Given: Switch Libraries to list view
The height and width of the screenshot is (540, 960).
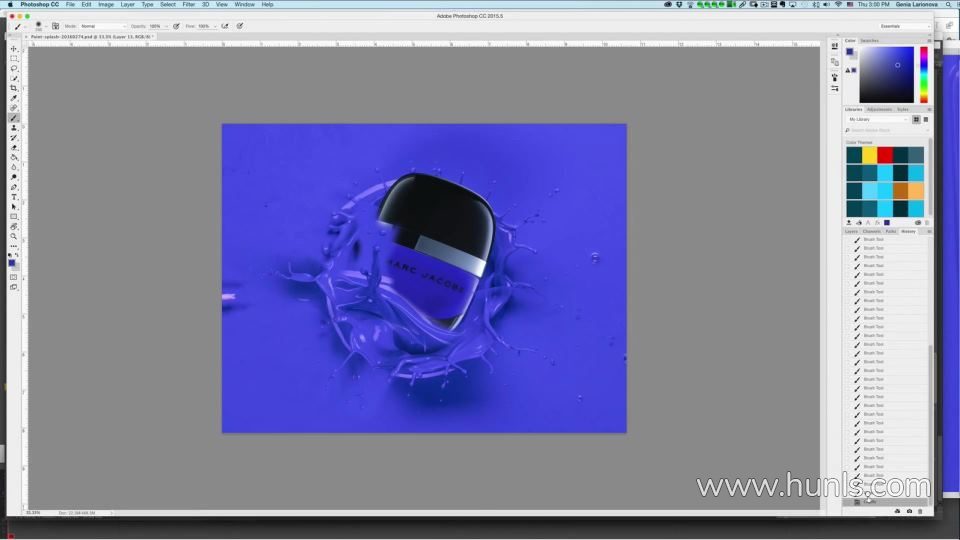Looking at the screenshot, I should (926, 119).
